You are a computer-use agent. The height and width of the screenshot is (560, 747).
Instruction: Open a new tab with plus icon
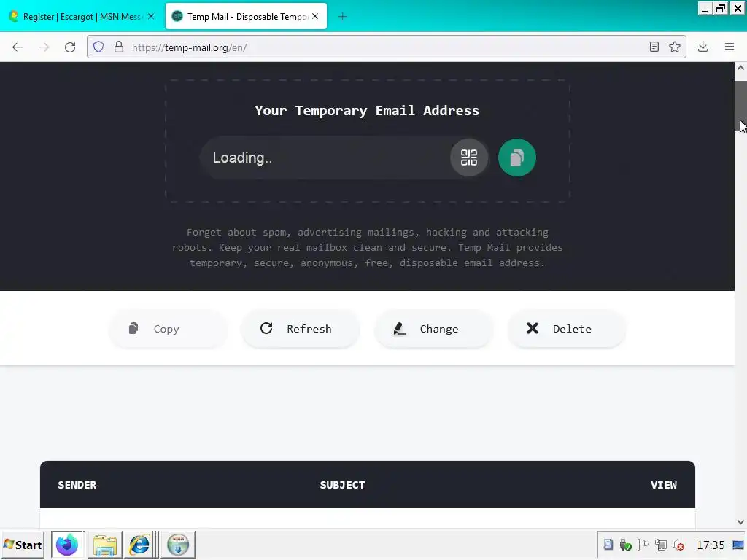(343, 17)
